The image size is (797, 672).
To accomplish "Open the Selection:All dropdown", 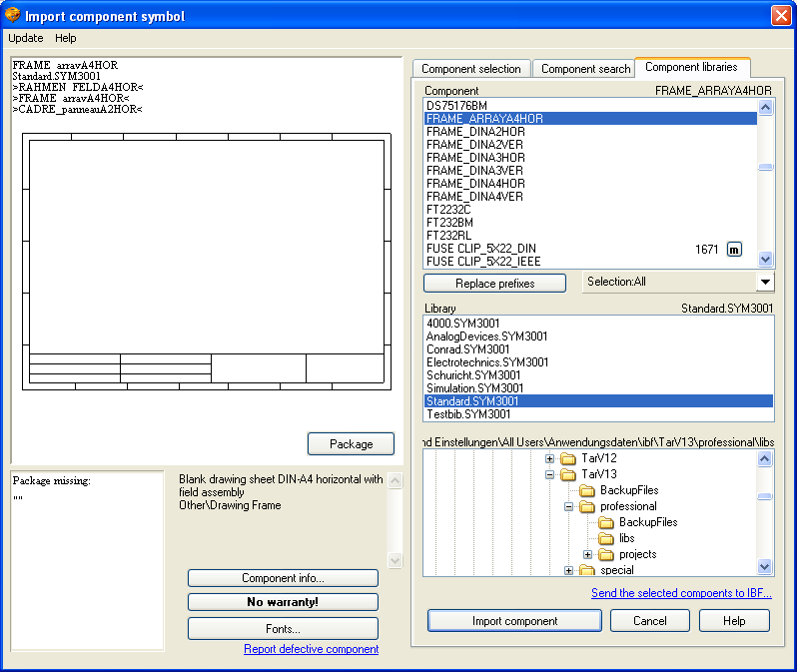I will 764,283.
